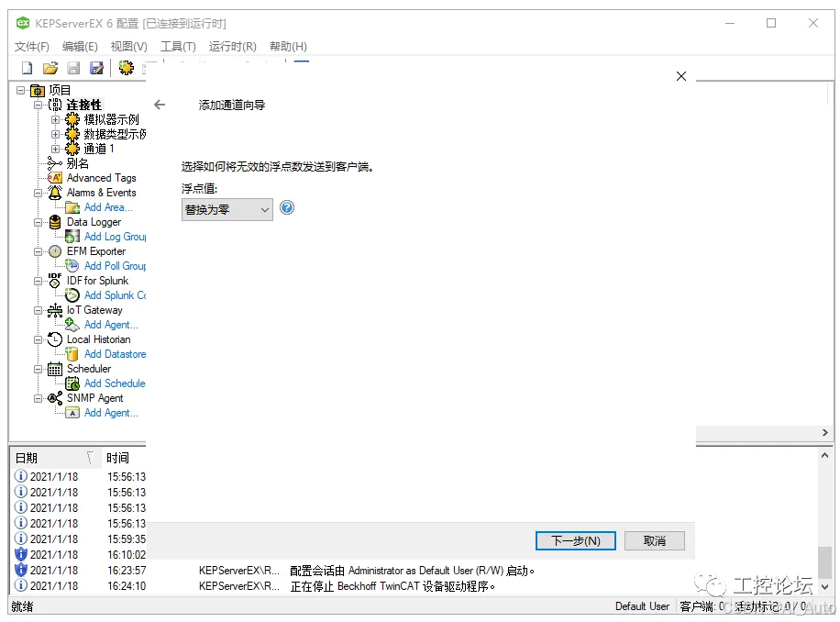Screen dimensions: 840x622
Task: Select the EFM Exporter icon
Action: pyautogui.click(x=55, y=251)
